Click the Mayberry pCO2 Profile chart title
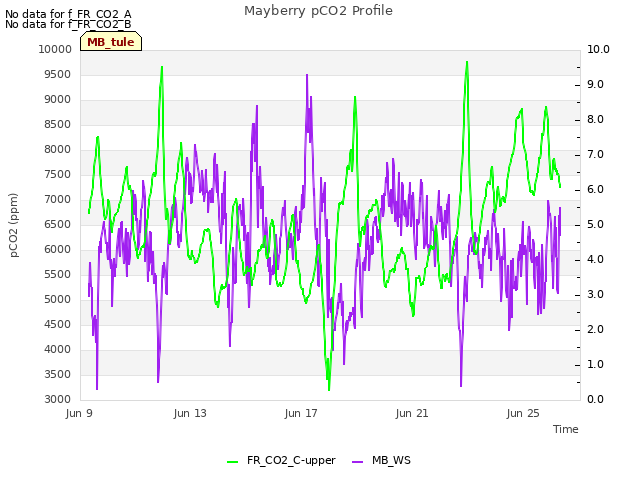Screen dimensions: 640x480 point(318,11)
